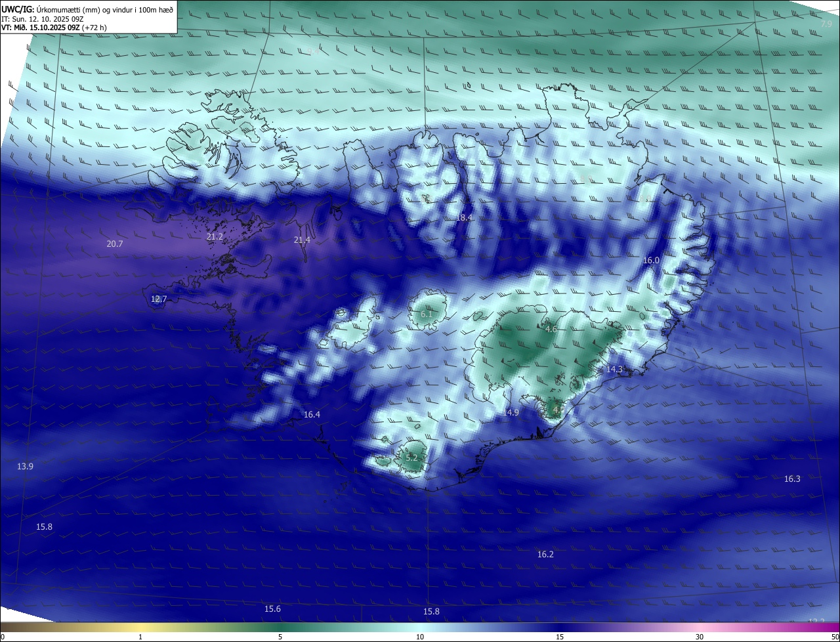Click the '0' tick label on the color scale
This screenshot has width=840, height=642.
pos(3,637)
